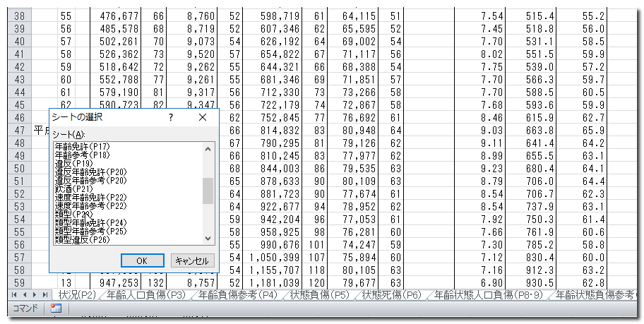Click the macro recording icon in status bar
The image size is (644, 324).
point(56,308)
